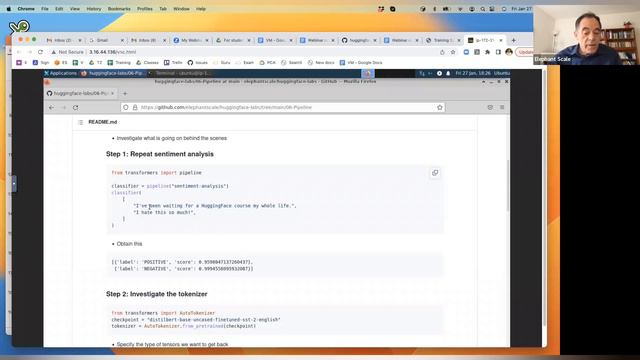Click the checkpoint distilbert code line
The width and height of the screenshot is (640, 360).
[196, 320]
